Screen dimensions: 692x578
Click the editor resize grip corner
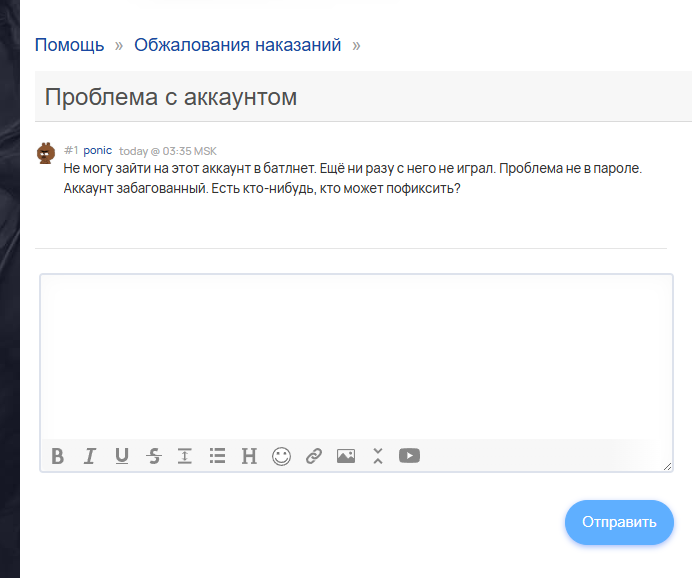667,466
